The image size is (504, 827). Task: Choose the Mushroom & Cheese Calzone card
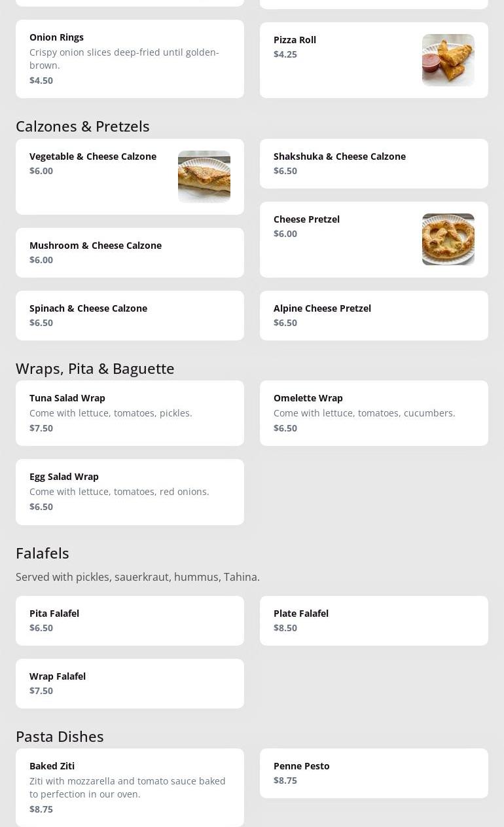[x=130, y=253]
